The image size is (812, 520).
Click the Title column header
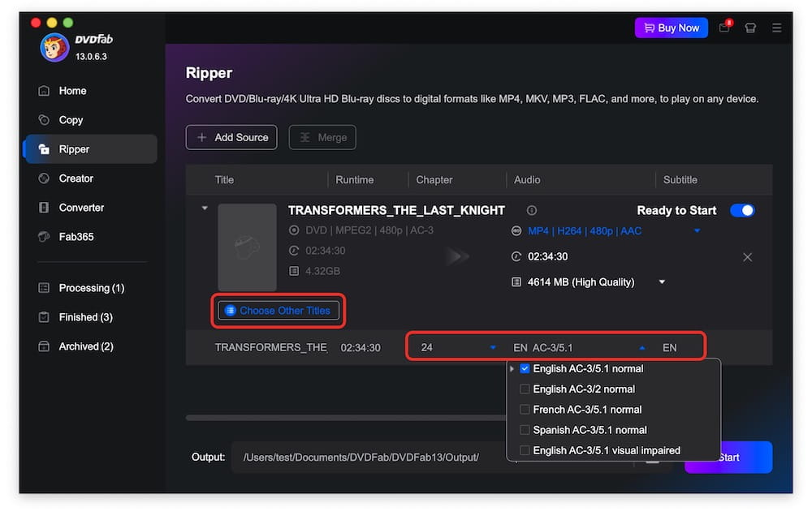pyautogui.click(x=224, y=180)
